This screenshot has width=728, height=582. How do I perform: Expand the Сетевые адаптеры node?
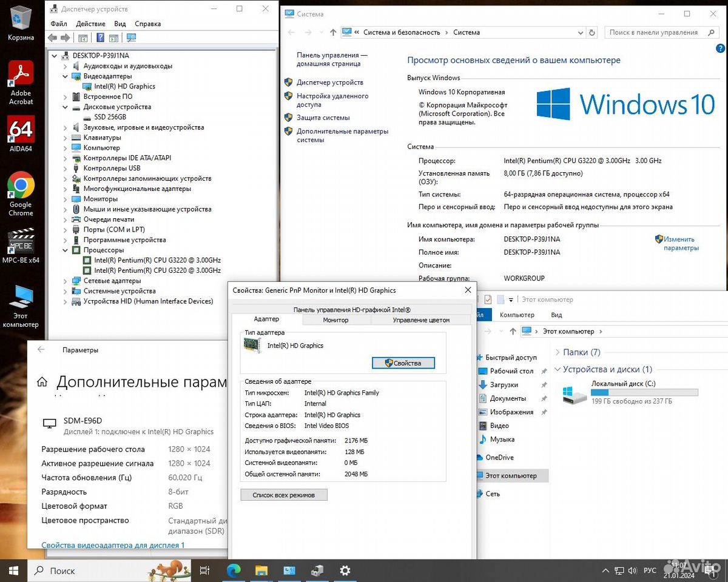click(66, 281)
